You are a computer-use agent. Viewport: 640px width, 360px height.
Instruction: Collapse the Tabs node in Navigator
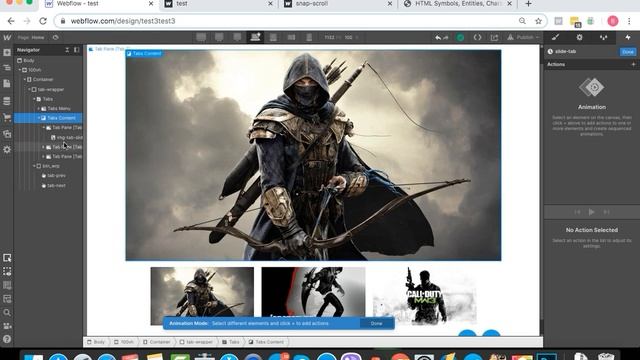pyautogui.click(x=34, y=99)
